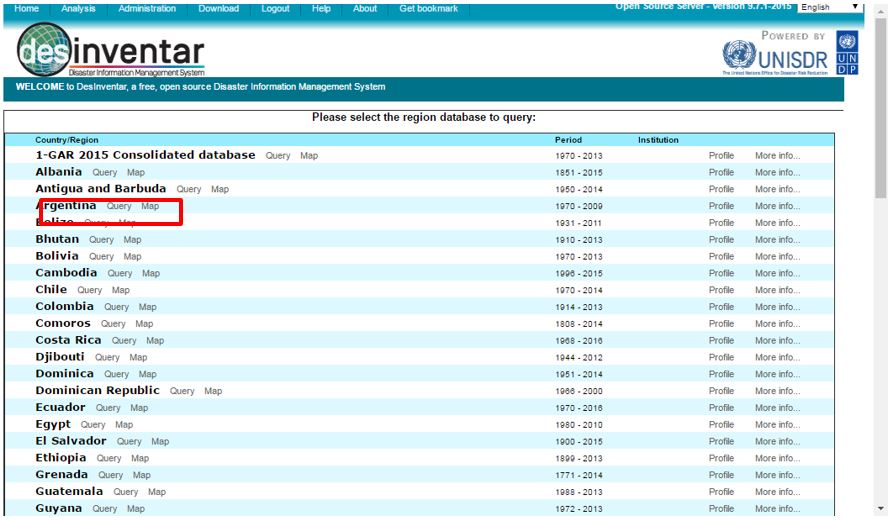Viewport: 892px width, 520px height.
Task: Click Map next to Dominican Republic
Action: tap(213, 391)
